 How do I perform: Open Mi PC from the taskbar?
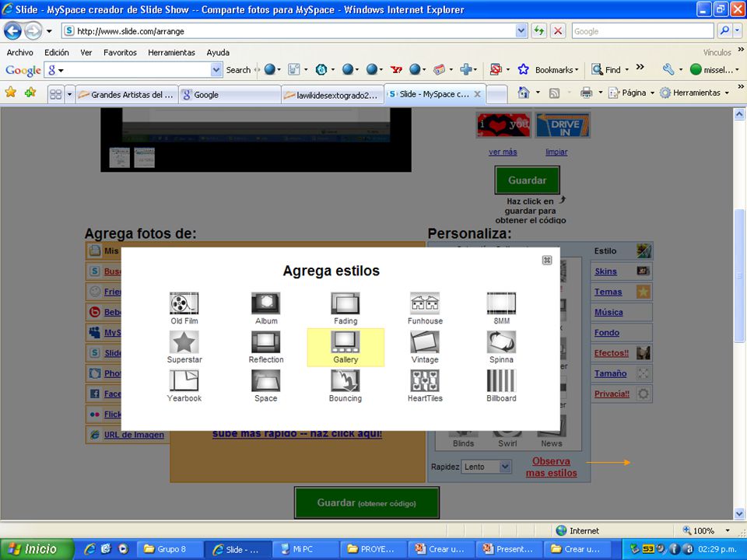point(306,549)
